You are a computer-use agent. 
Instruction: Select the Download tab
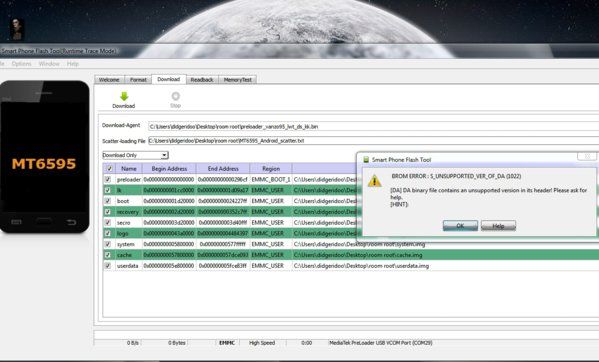168,79
